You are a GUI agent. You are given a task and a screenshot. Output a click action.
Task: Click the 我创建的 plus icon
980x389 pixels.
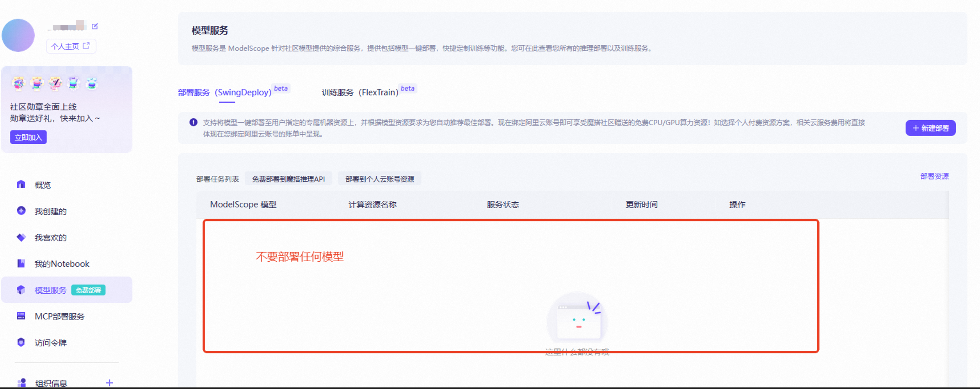(x=21, y=211)
